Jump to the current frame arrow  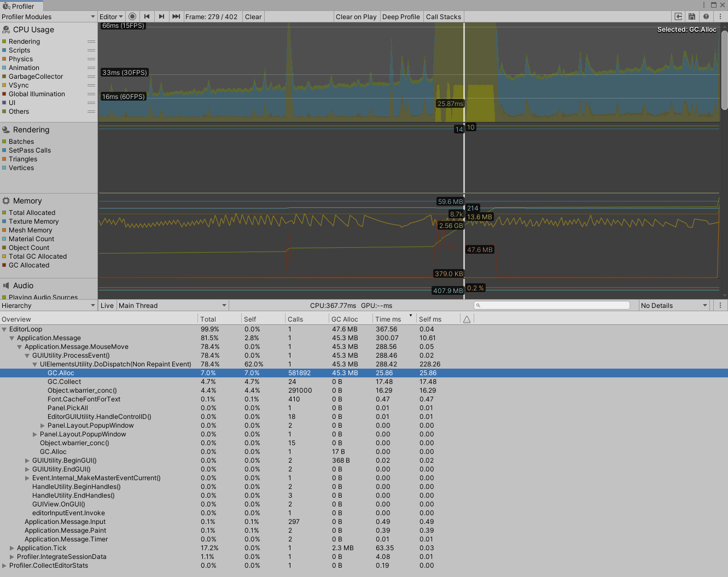pos(176,16)
